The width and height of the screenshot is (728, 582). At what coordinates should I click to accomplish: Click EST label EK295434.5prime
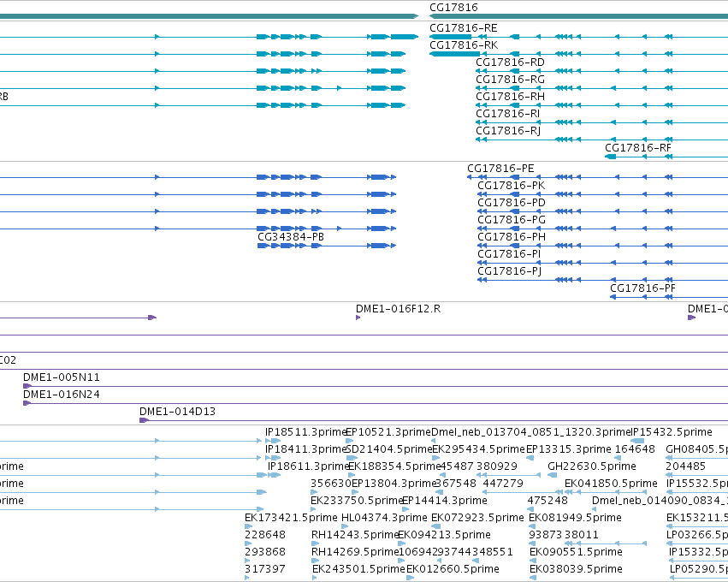(x=478, y=449)
